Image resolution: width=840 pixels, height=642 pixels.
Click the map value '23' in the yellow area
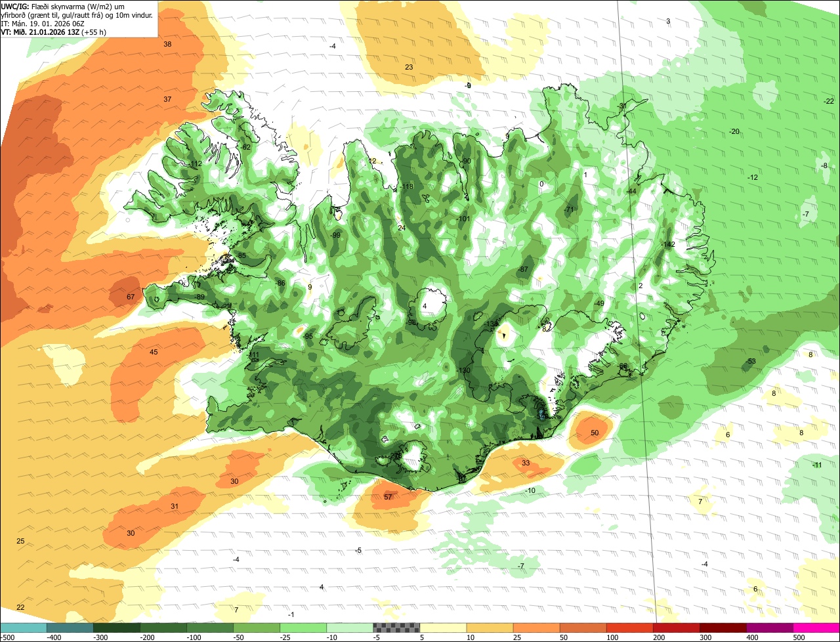pyautogui.click(x=409, y=67)
